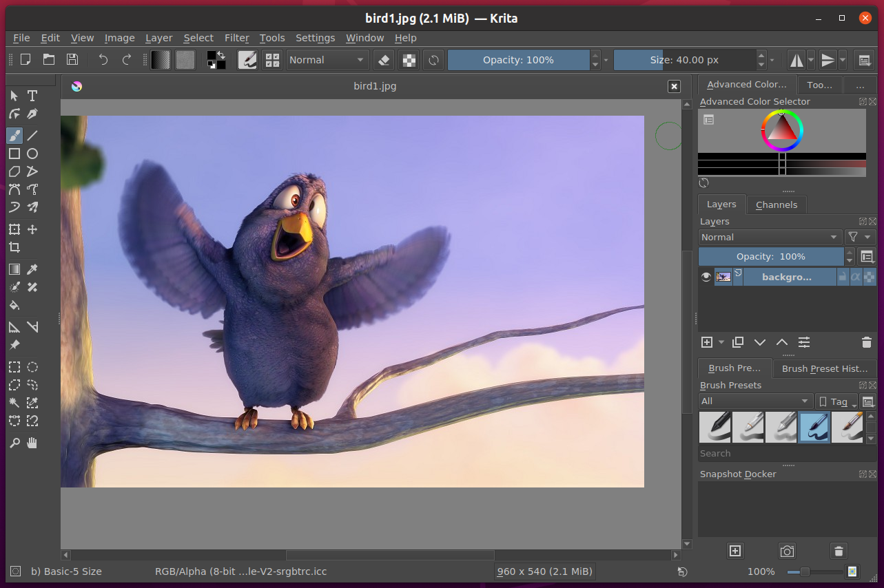This screenshot has height=588, width=884.
Task: Click the Save document icon
Action: [72, 60]
